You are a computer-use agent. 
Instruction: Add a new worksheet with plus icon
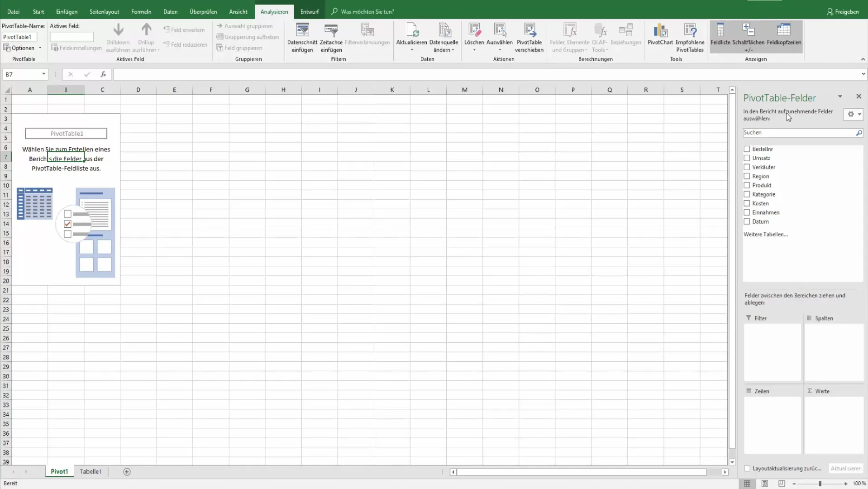click(127, 472)
